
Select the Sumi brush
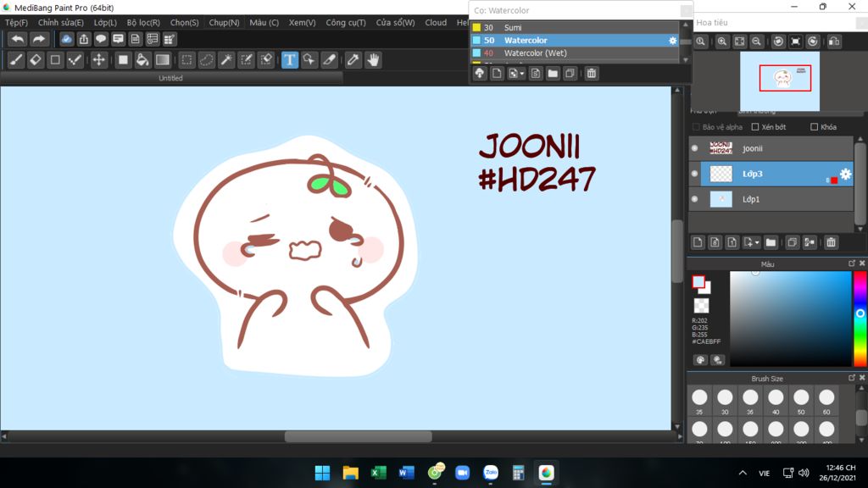575,28
